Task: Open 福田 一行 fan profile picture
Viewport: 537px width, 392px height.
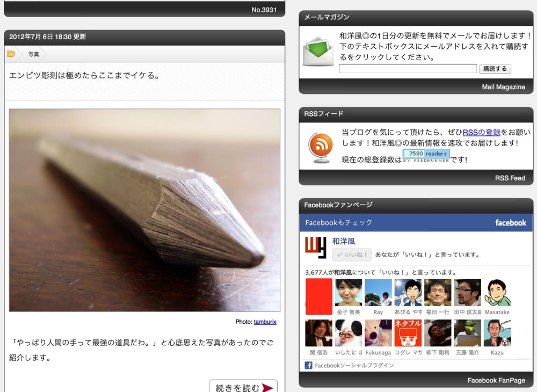Action: pos(438,292)
